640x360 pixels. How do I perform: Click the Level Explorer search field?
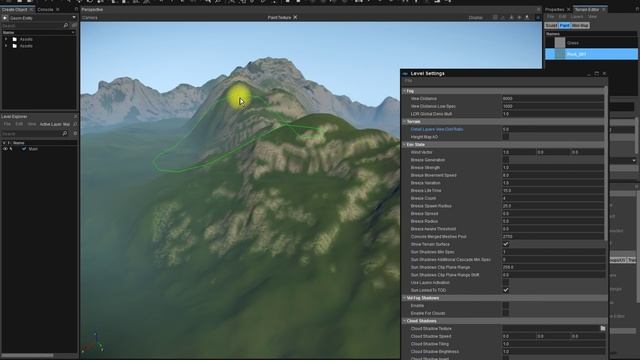tap(31, 133)
